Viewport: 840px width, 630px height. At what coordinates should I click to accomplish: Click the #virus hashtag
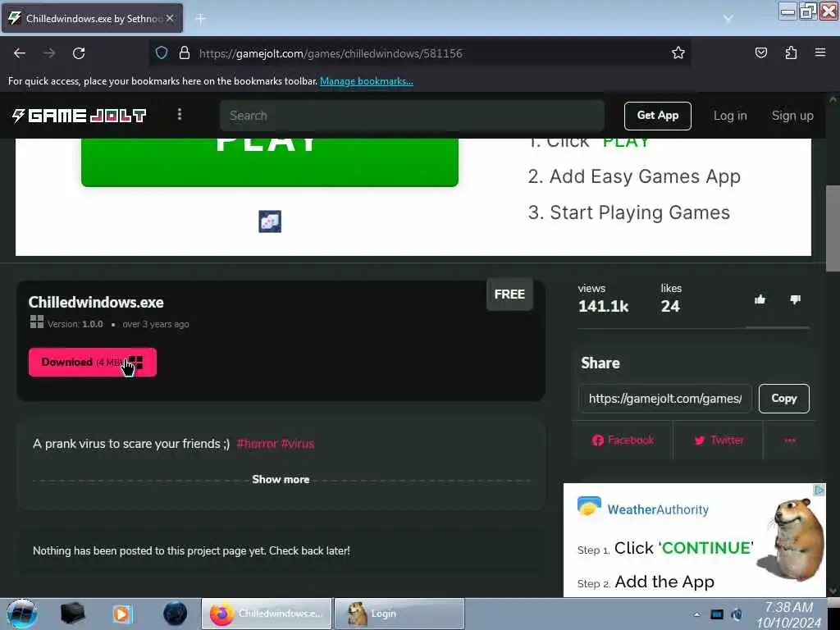coord(298,444)
